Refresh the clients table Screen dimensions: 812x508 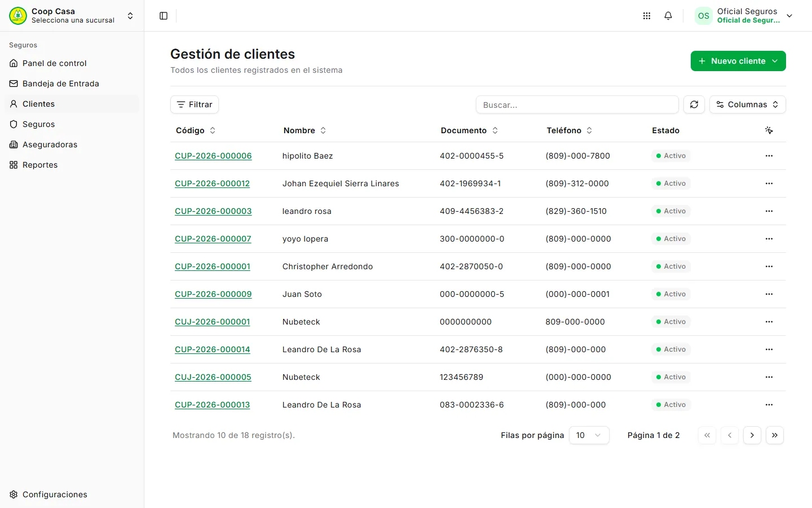point(694,104)
